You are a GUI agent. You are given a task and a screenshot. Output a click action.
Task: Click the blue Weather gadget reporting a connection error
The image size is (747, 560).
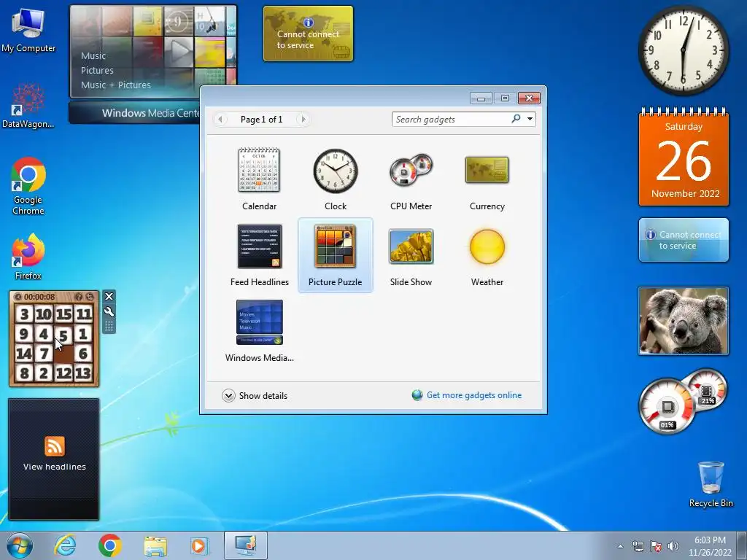684,240
